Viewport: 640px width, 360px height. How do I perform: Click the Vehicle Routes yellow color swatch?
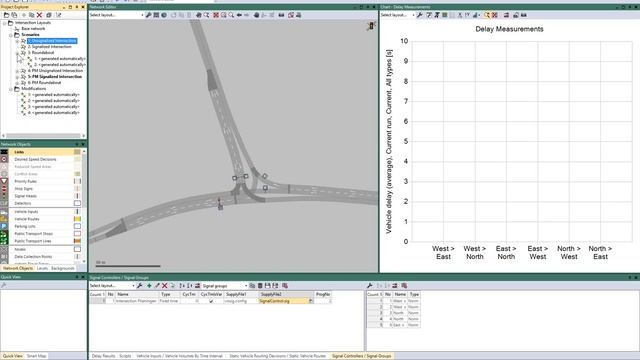(77, 219)
